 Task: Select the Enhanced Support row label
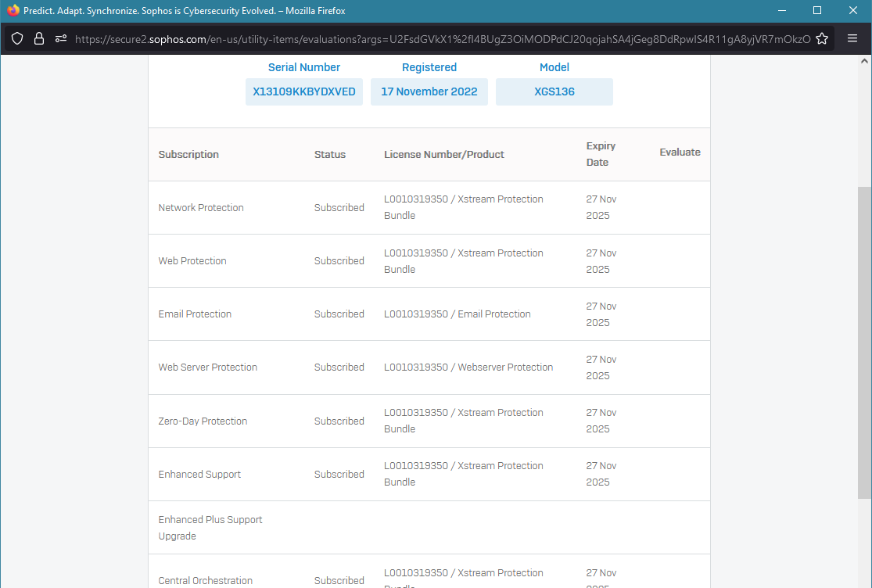point(199,474)
